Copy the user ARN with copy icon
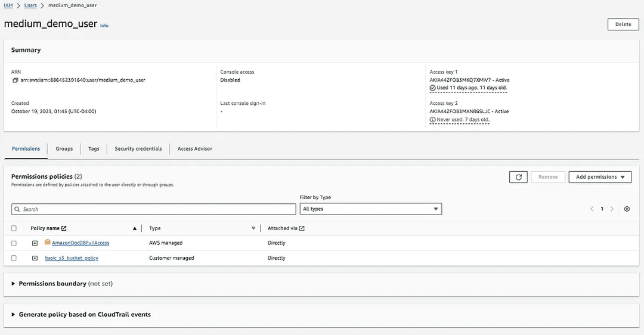 (x=15, y=80)
